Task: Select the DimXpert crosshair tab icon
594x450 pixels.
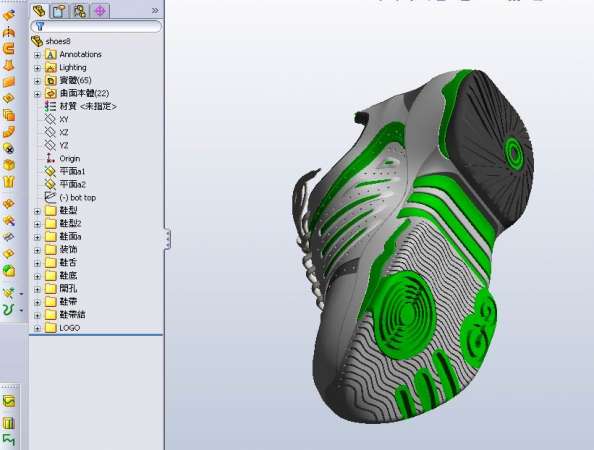Action: [100, 11]
